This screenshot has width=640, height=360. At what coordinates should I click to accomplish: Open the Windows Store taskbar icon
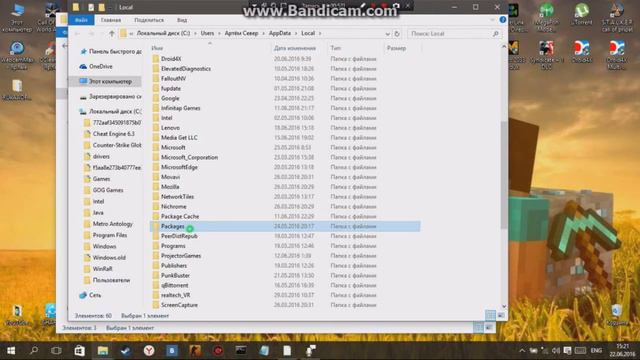tap(80, 350)
